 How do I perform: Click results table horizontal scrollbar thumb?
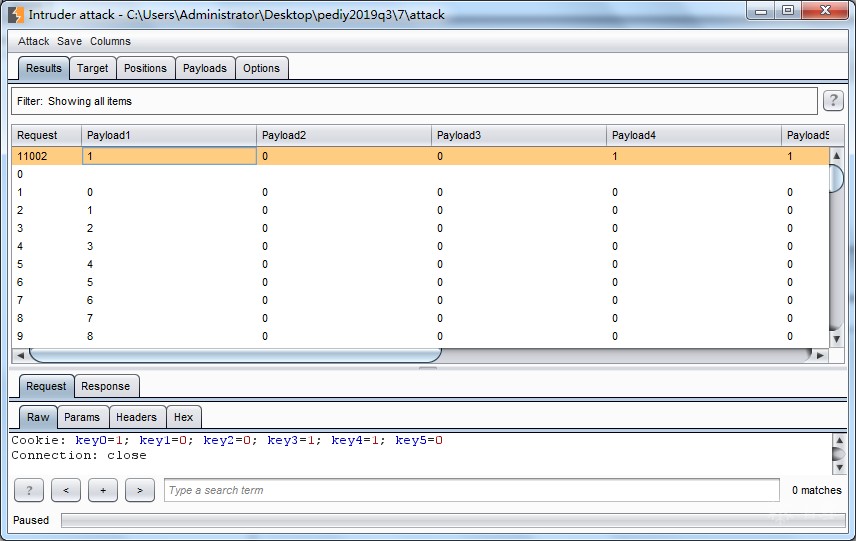(235, 355)
